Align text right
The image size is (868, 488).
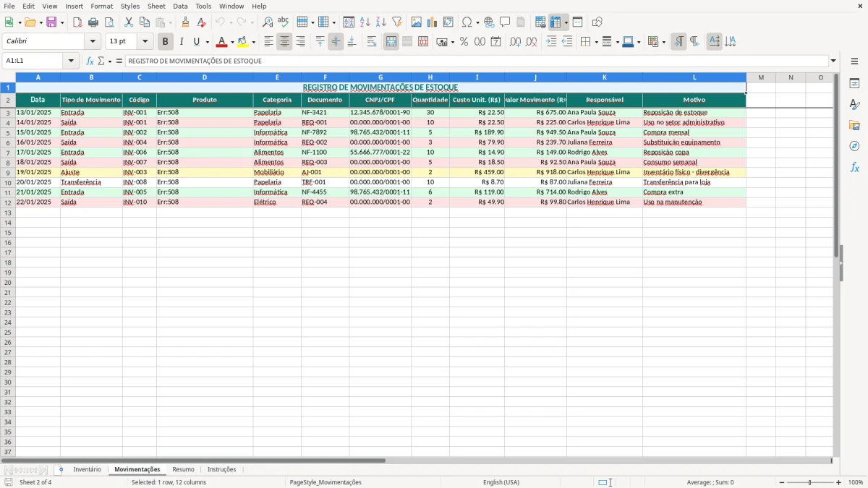(300, 42)
